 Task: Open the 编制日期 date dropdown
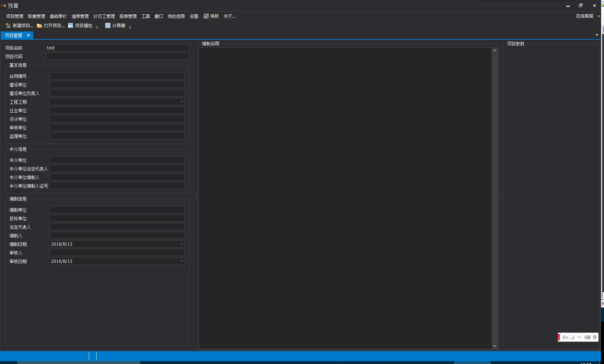(182, 244)
